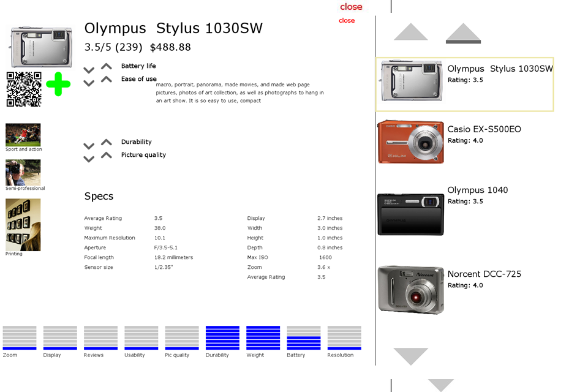The width and height of the screenshot is (588, 392).
Task: Choose the Semi-professional usage thumbnail
Action: click(23, 173)
